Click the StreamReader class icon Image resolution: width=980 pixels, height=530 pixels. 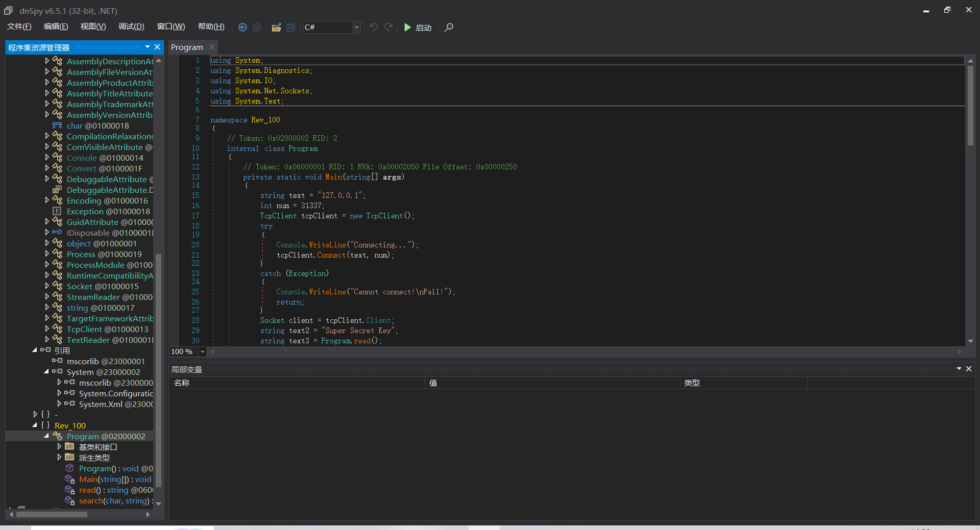coord(58,297)
